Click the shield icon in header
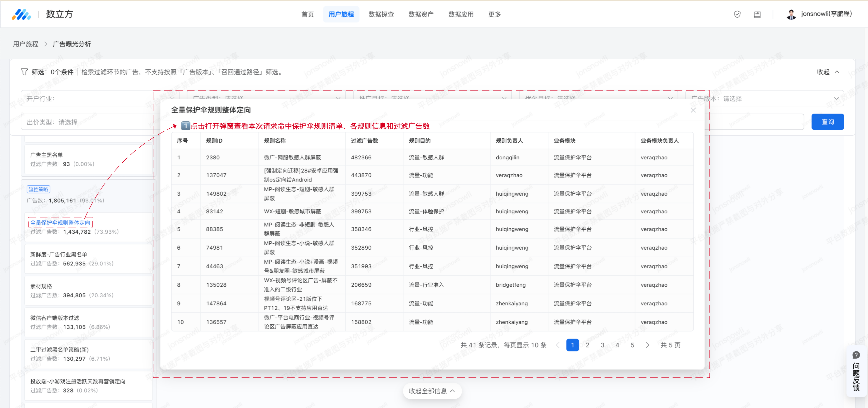 737,14
